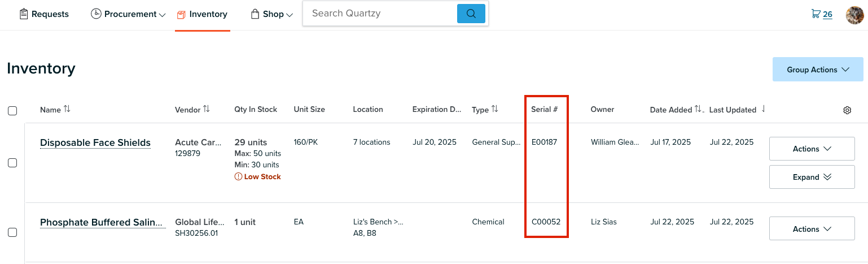Screen dimensions: 868x264
Task: Click the 29 units quantity
Action: (x=251, y=142)
